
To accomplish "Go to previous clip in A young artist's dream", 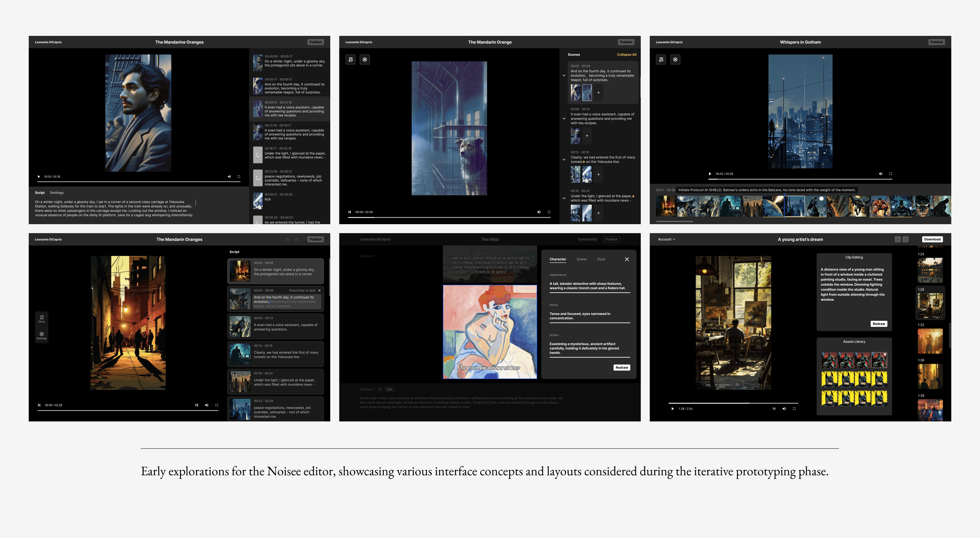I will pyautogui.click(x=898, y=240).
